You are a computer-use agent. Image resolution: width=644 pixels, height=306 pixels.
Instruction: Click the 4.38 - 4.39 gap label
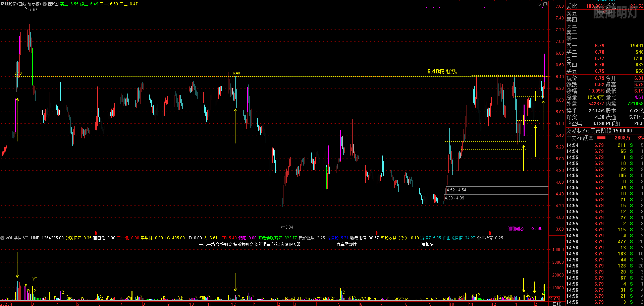click(x=454, y=198)
